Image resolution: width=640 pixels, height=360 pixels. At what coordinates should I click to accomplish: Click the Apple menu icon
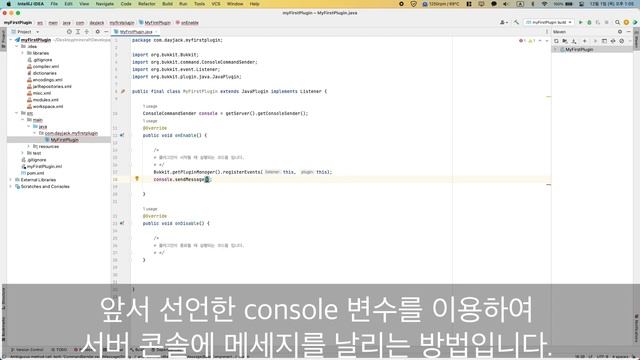coord(9,4)
